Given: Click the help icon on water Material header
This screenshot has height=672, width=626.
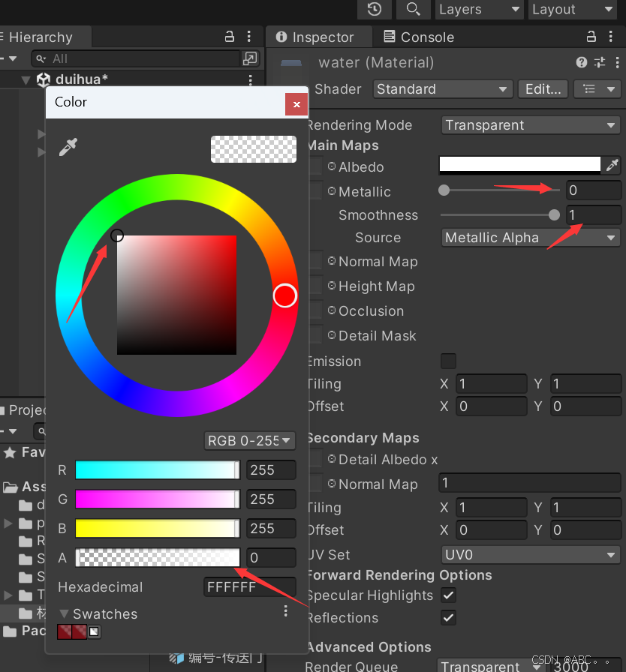Looking at the screenshot, I should click(x=582, y=62).
